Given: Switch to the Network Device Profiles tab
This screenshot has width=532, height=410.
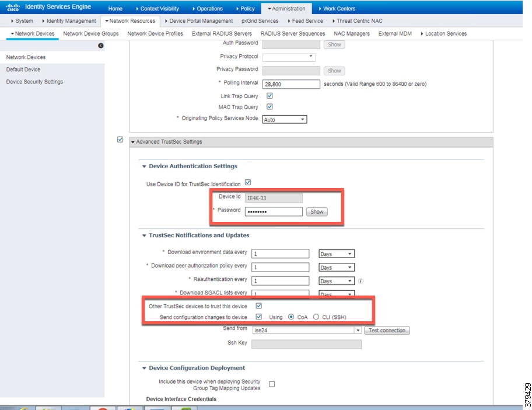Looking at the screenshot, I should point(155,34).
